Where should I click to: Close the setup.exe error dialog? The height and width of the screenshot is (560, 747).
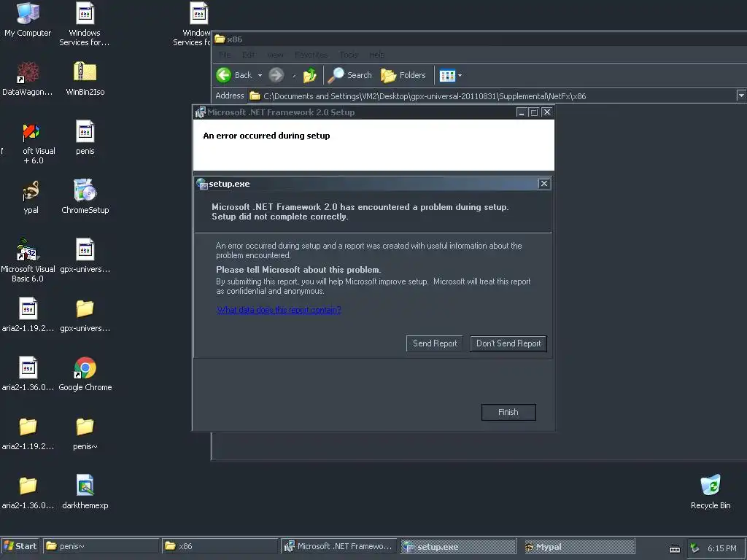544,184
